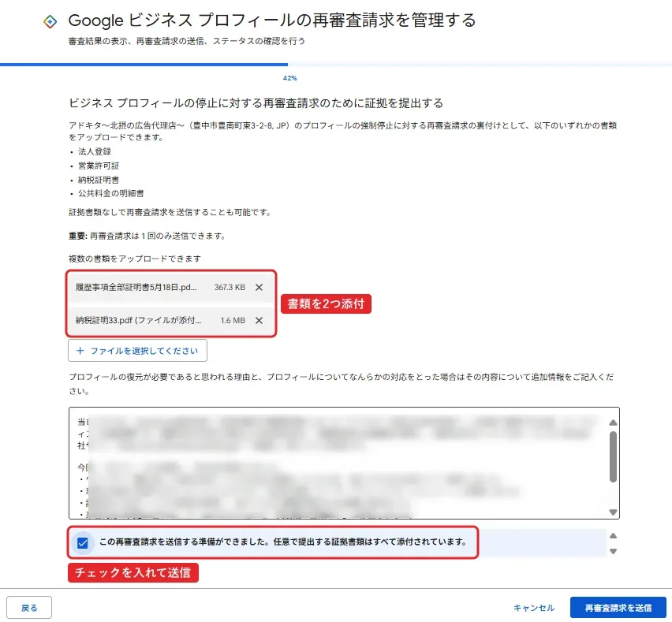This screenshot has height=622, width=672.
Task: Click the text area scrollbar thumb
Action: (613, 456)
